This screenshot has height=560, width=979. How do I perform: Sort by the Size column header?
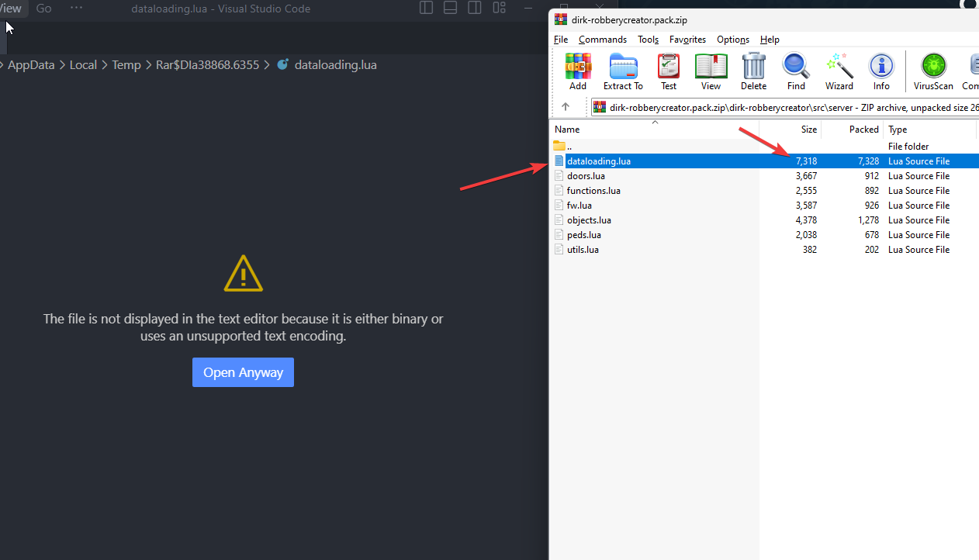coord(790,130)
